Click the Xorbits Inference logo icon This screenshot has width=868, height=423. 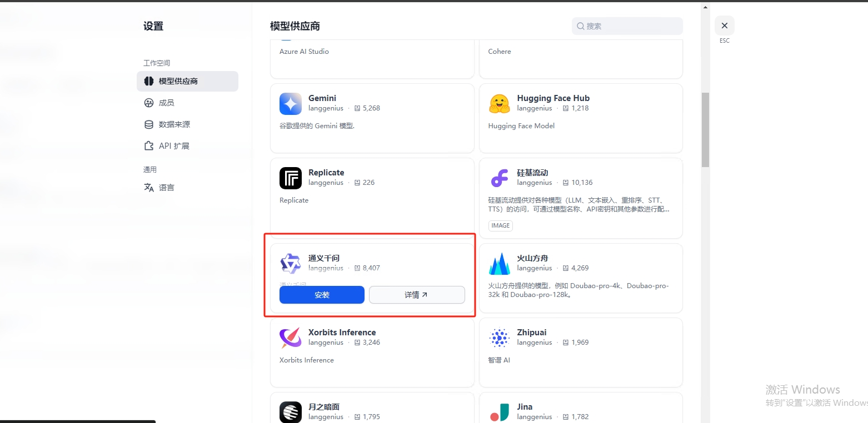(291, 338)
